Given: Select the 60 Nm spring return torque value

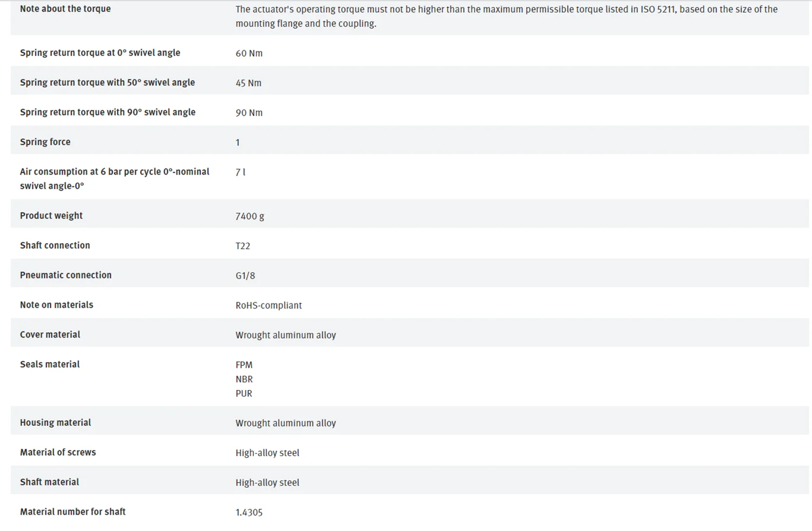Looking at the screenshot, I should (x=249, y=53).
